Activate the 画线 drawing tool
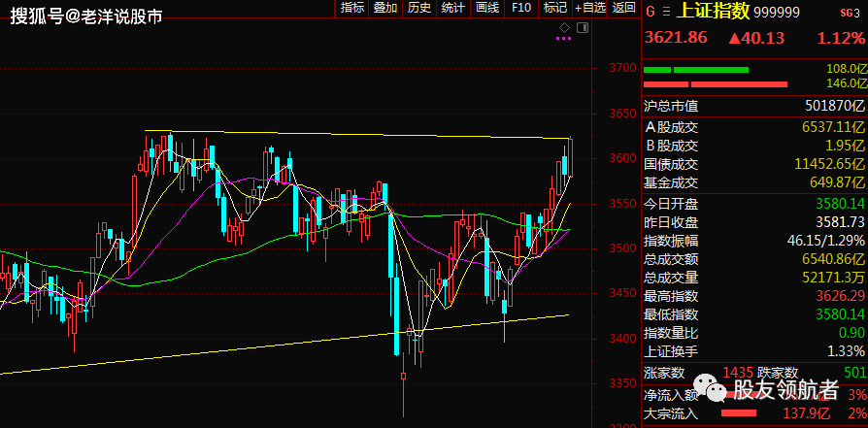The image size is (868, 428). coord(486,8)
